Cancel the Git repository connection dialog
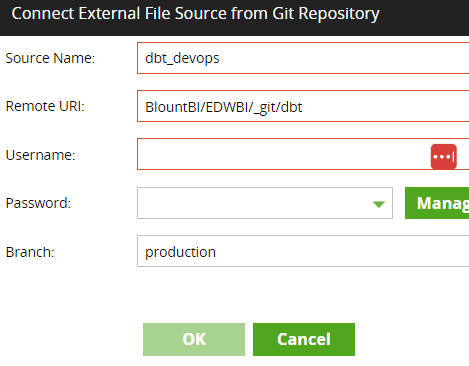Image resolution: width=469 pixels, height=366 pixels. [304, 339]
